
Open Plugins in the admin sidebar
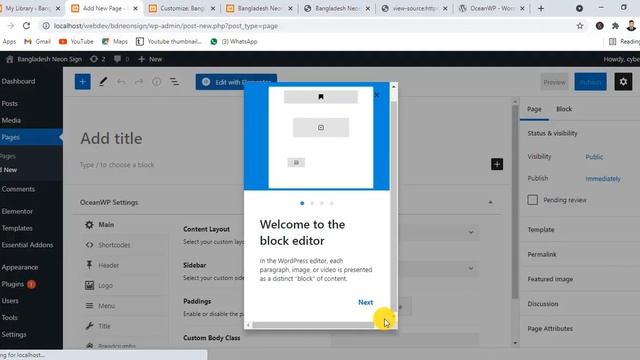point(13,284)
